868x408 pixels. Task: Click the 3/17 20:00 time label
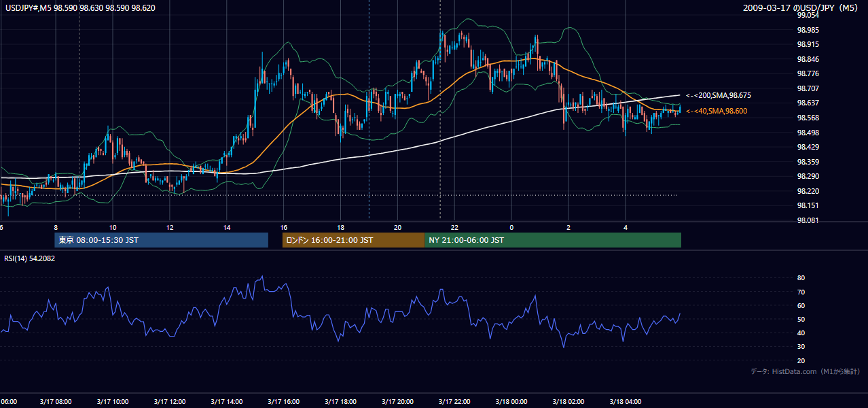(398, 402)
